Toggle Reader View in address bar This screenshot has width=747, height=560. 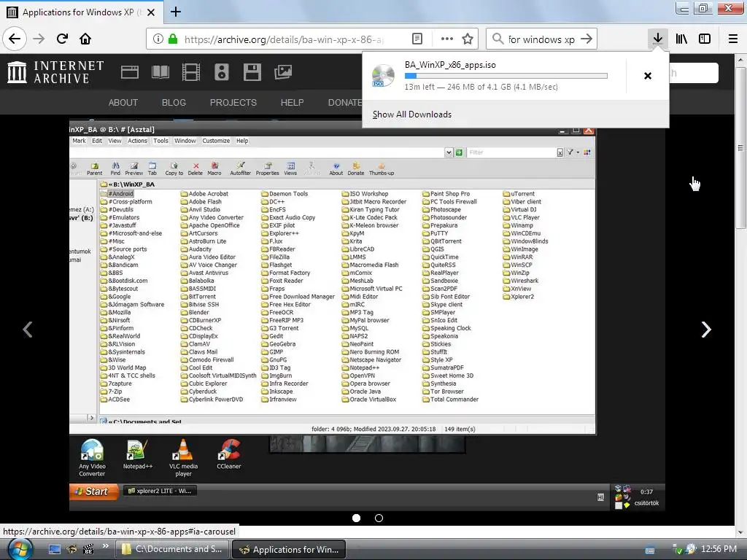point(417,39)
